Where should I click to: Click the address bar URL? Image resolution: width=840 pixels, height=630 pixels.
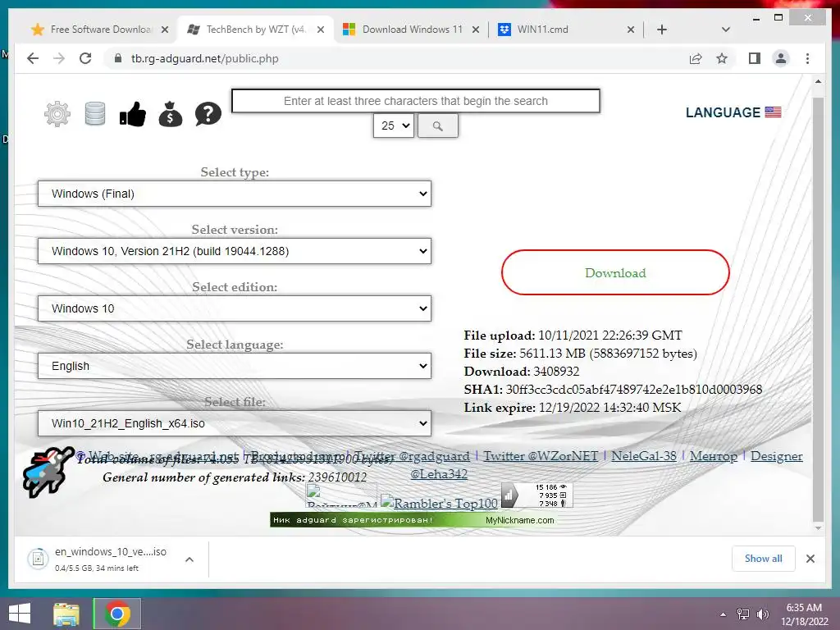204,58
